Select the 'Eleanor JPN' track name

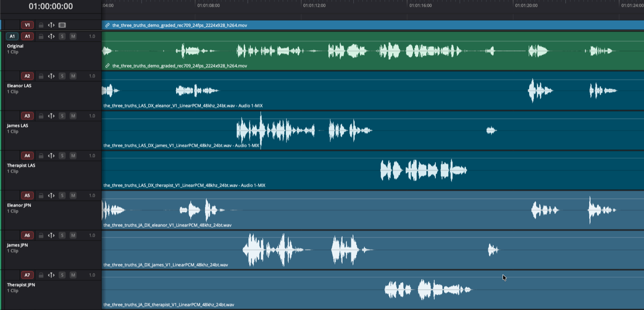(x=19, y=205)
